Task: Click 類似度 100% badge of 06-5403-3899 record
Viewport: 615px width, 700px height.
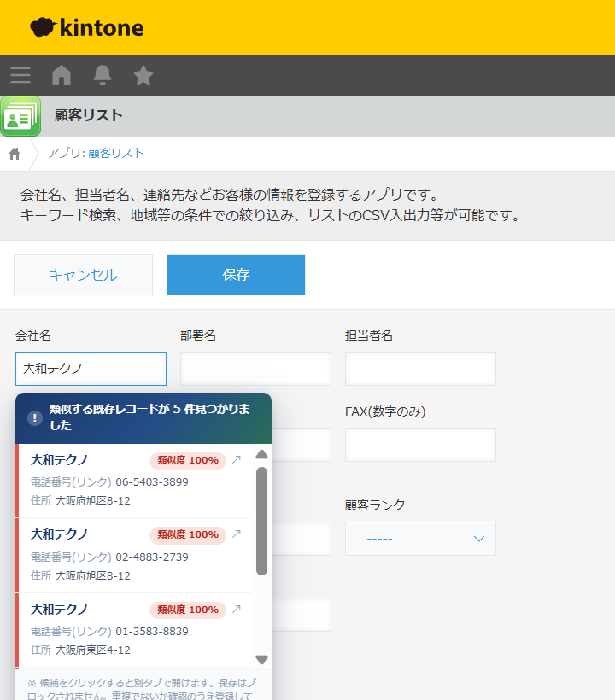Action: point(188,460)
